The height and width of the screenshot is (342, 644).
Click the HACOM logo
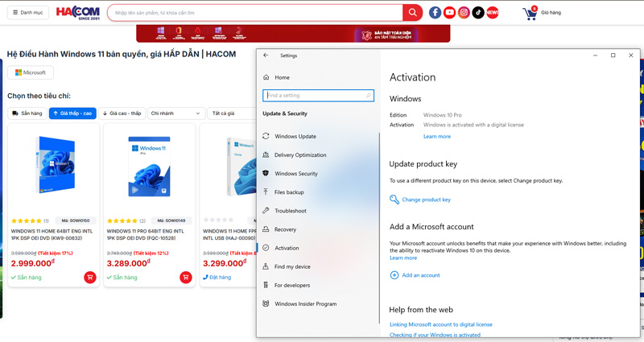[78, 13]
